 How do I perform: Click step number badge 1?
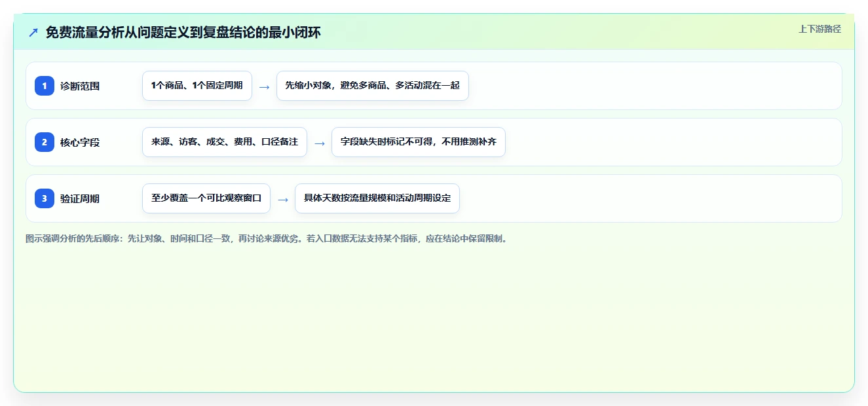[45, 86]
